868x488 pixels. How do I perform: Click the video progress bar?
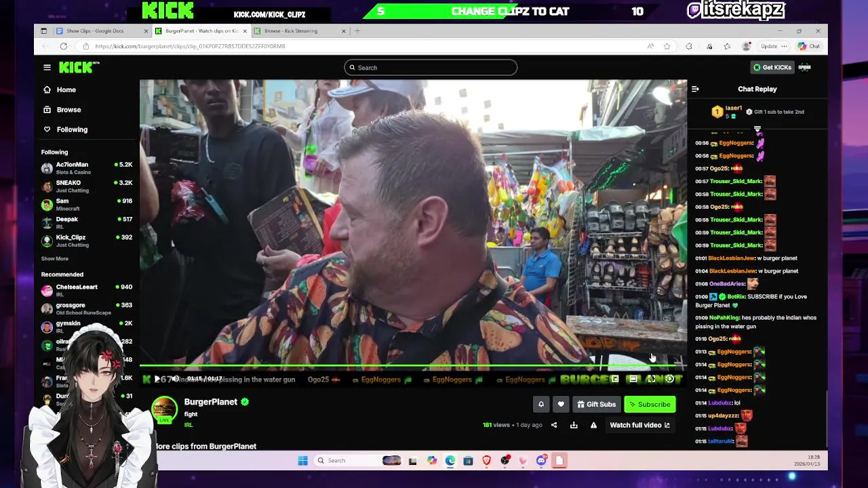tap(413, 367)
